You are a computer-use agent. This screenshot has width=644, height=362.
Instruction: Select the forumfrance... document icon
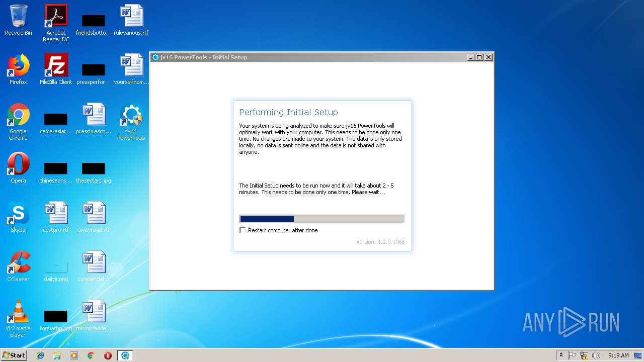pos(94,316)
